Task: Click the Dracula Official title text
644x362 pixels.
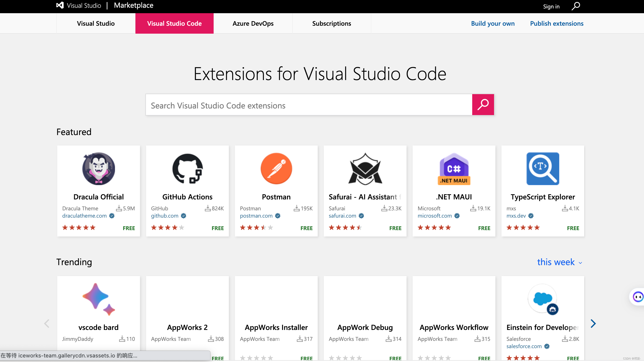Action: click(98, 197)
